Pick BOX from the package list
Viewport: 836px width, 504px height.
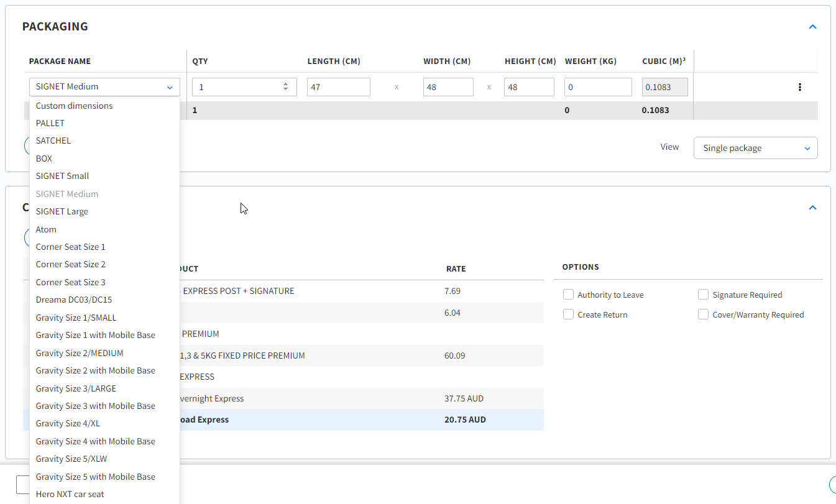(x=104, y=158)
